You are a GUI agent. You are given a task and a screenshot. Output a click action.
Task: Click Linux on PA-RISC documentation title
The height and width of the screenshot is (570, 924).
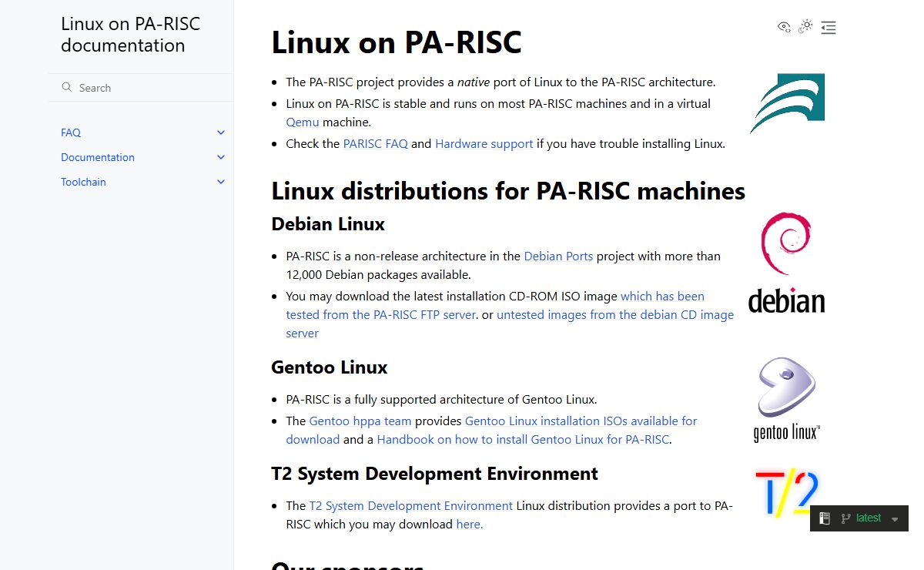(130, 35)
